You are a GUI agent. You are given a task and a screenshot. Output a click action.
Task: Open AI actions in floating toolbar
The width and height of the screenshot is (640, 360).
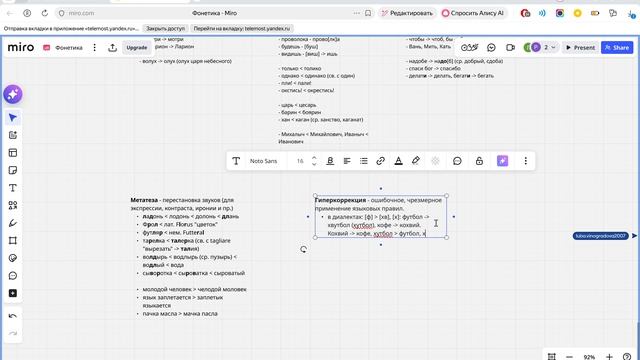coord(502,161)
